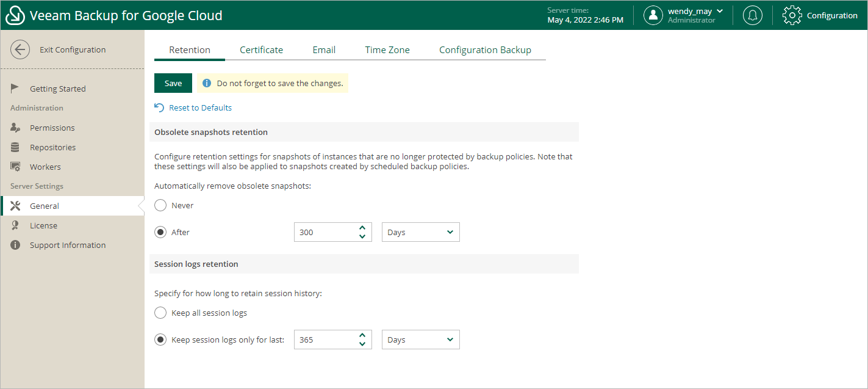Click the General wrench tools icon
The image size is (868, 389).
[15, 206]
